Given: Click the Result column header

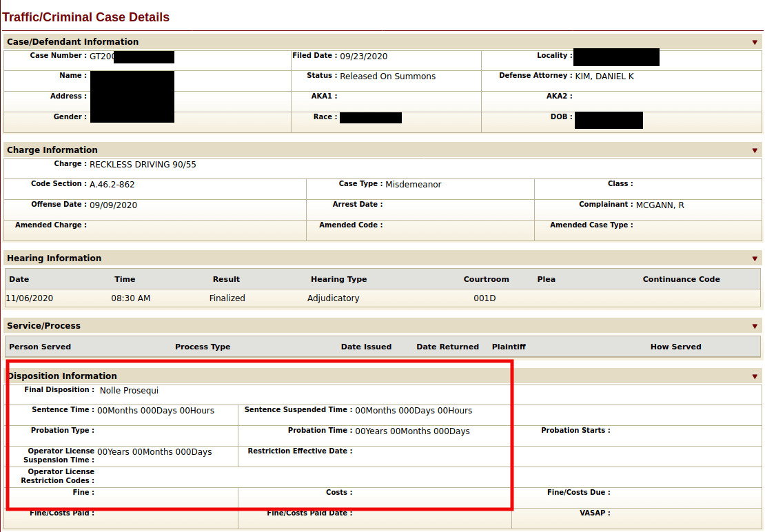Looking at the screenshot, I should point(226,279).
